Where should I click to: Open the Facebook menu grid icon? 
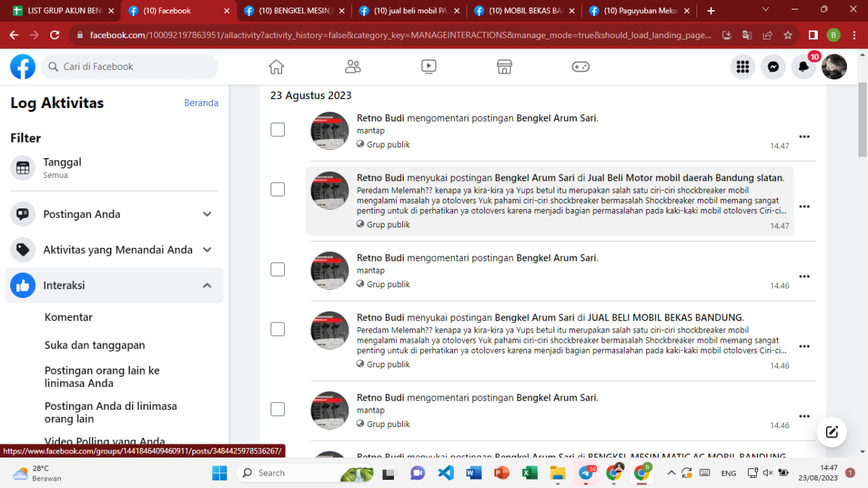click(743, 67)
